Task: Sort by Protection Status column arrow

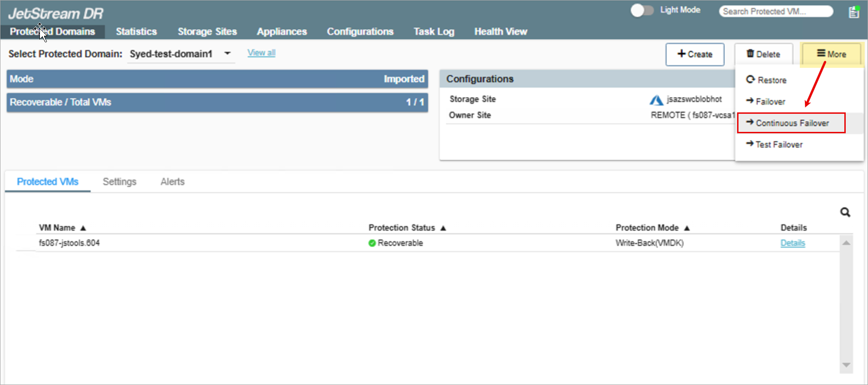Action: 443,228
